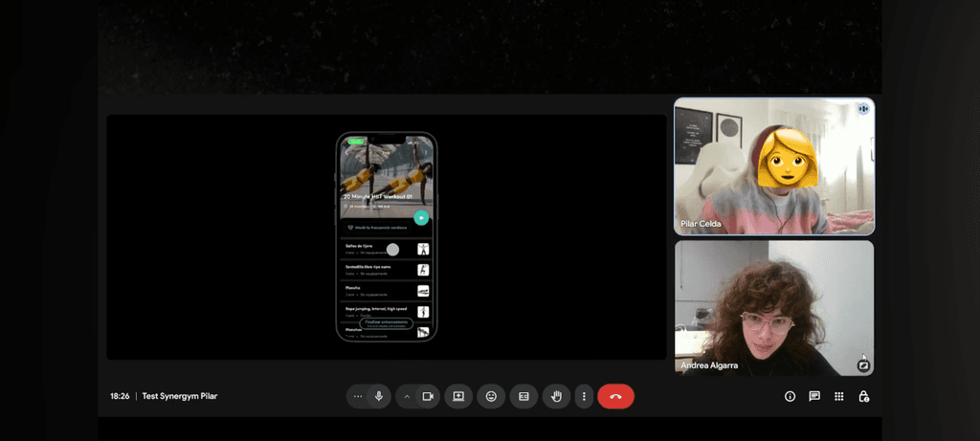Image resolution: width=980 pixels, height=441 pixels.
Task: Click the 18:26 clock text
Action: [120, 396]
